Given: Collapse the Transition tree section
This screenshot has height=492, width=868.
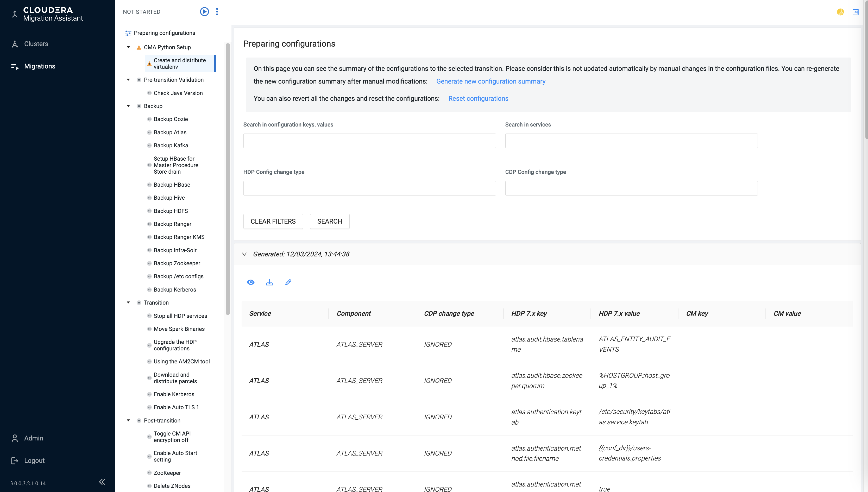Looking at the screenshot, I should [128, 303].
